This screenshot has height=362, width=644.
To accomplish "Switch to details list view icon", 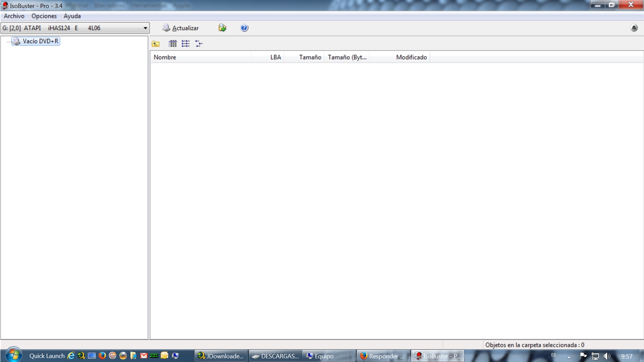I will (x=173, y=44).
